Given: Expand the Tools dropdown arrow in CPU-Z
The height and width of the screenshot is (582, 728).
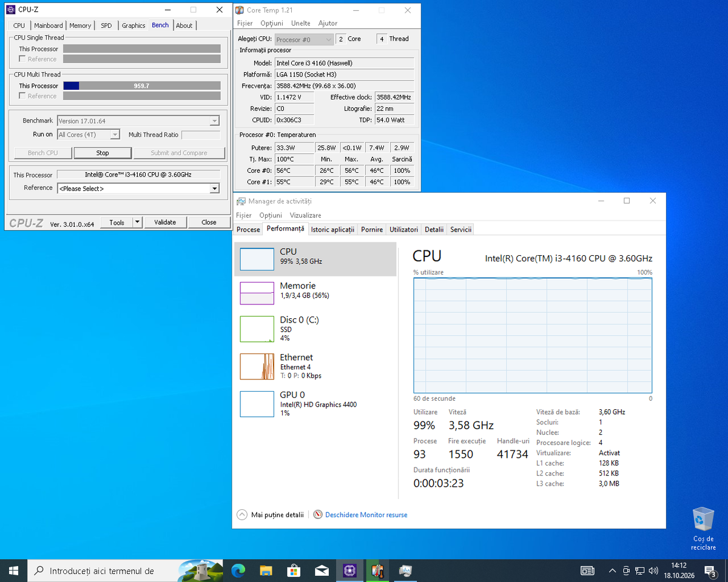Looking at the screenshot, I should 137,222.
